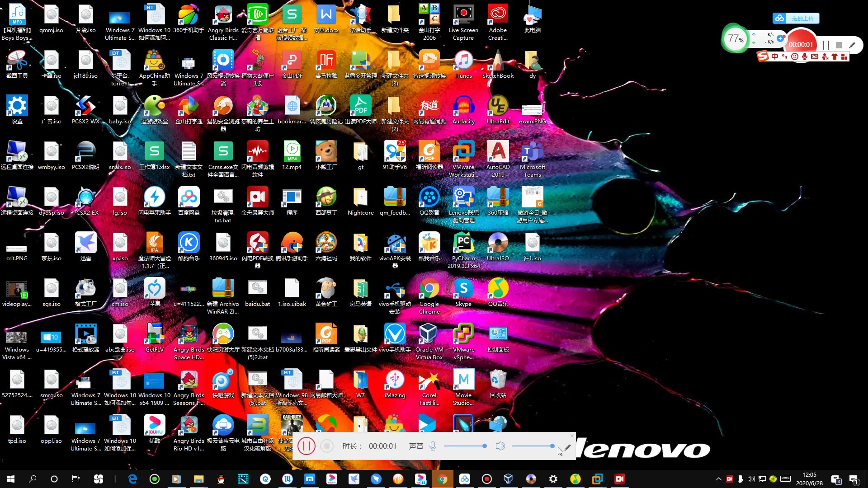Open the VMware Workstation desktop icon
The width and height of the screenshot is (868, 488).
point(463,159)
